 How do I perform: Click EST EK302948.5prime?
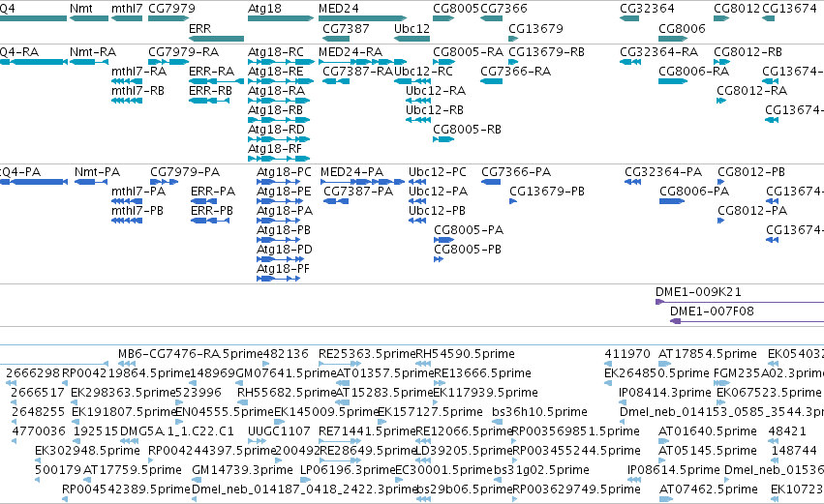(x=38, y=460)
